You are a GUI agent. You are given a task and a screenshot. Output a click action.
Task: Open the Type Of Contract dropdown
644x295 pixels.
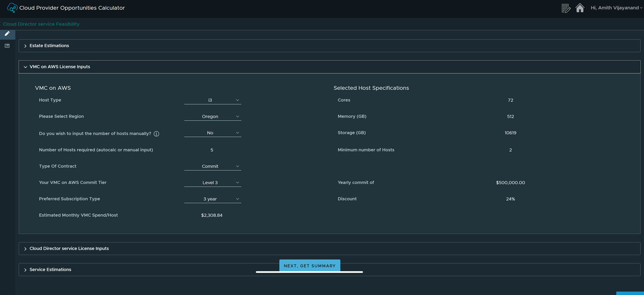click(x=212, y=166)
